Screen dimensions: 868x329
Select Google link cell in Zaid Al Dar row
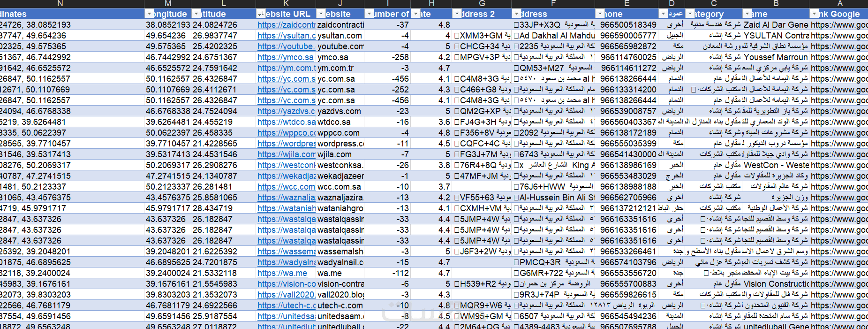[839, 24]
